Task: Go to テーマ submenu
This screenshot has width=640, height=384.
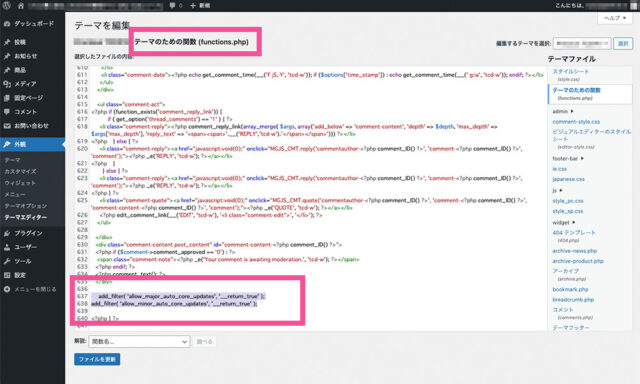Action: click(x=13, y=160)
